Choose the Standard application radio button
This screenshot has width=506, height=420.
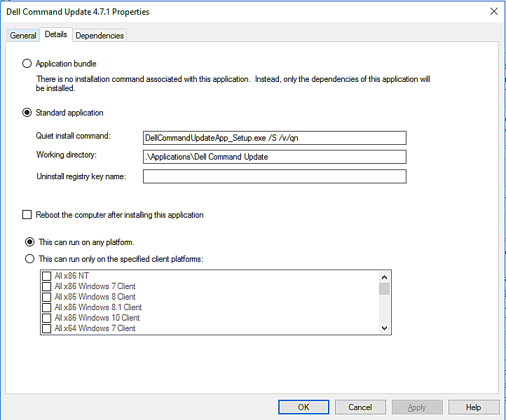27,113
